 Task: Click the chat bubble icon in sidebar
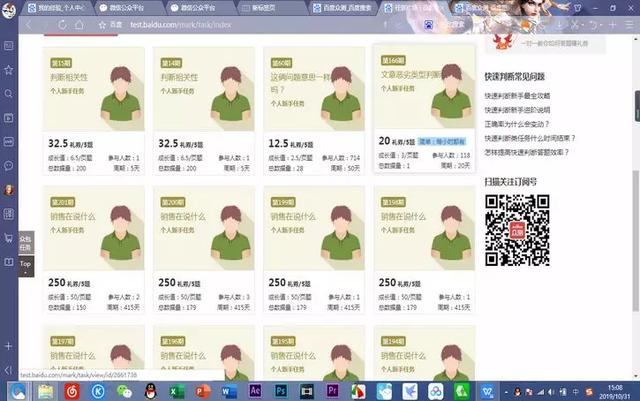[8, 165]
